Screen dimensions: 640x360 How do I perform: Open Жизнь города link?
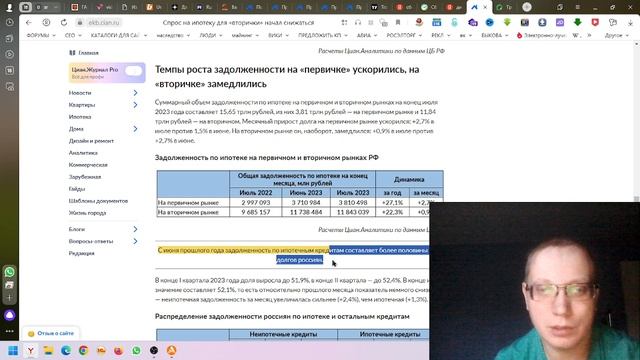(87, 213)
